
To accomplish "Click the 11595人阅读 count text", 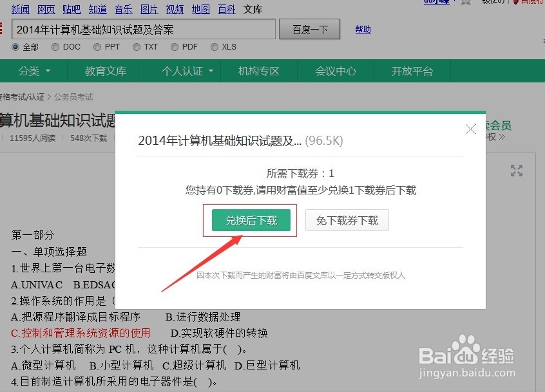I will pyautogui.click(x=33, y=138).
